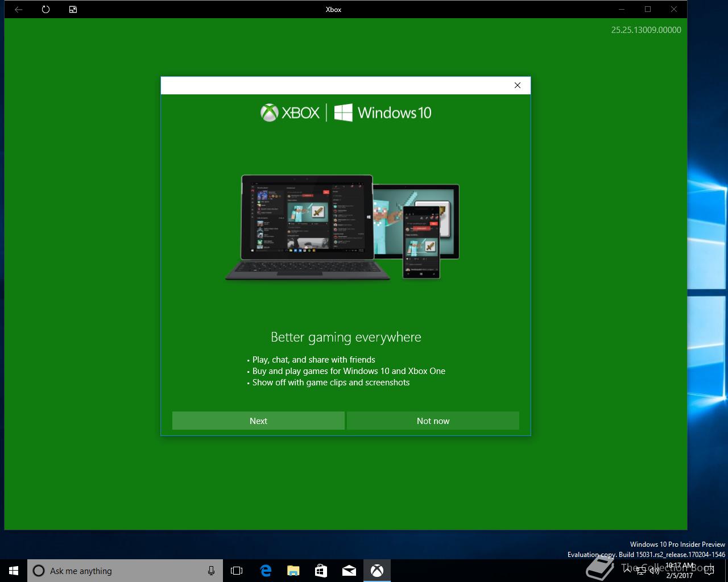This screenshot has height=582, width=728.
Task: Minimize the Xbox window
Action: point(621,9)
